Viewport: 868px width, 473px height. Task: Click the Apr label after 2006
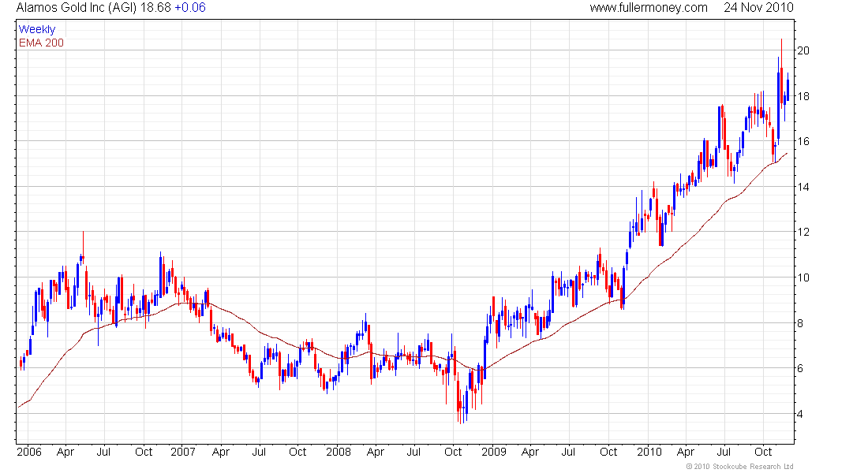pyautogui.click(x=65, y=452)
